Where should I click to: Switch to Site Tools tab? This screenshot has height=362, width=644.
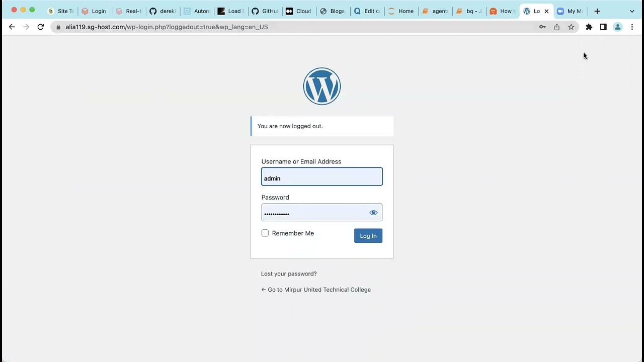pos(61,11)
